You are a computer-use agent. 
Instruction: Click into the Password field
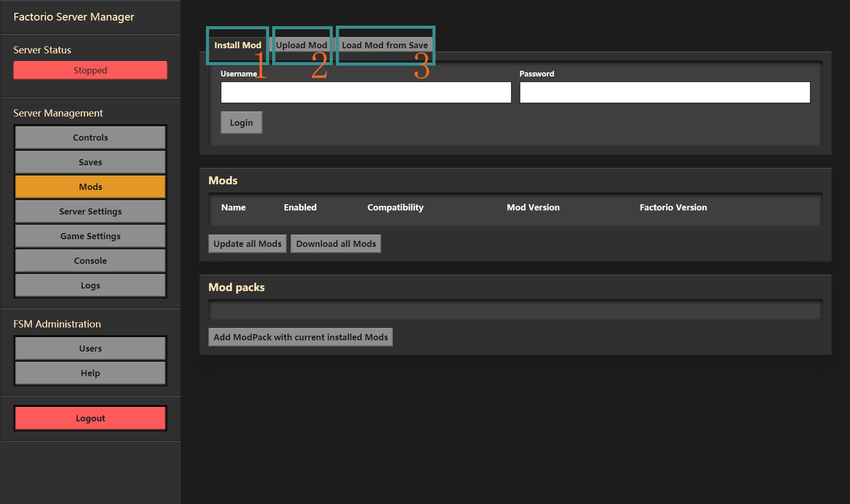coord(665,92)
